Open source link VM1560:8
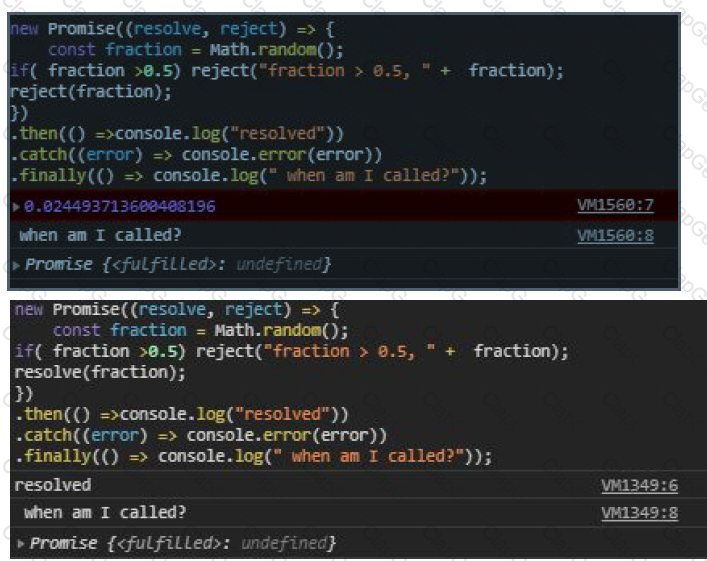 click(x=615, y=235)
